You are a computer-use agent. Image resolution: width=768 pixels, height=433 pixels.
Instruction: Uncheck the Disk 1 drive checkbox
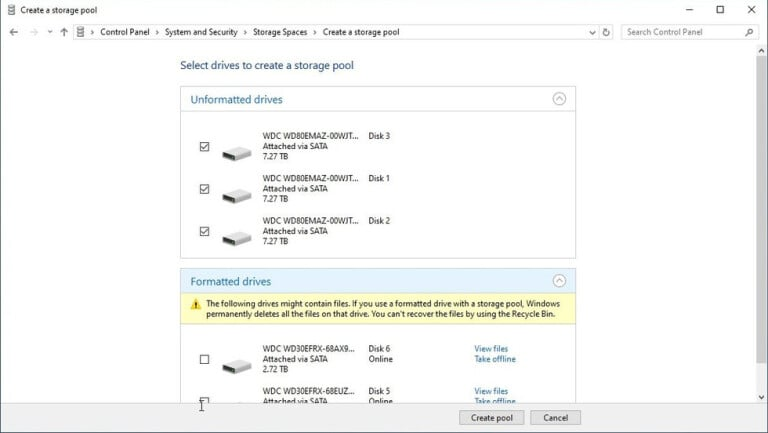point(205,188)
